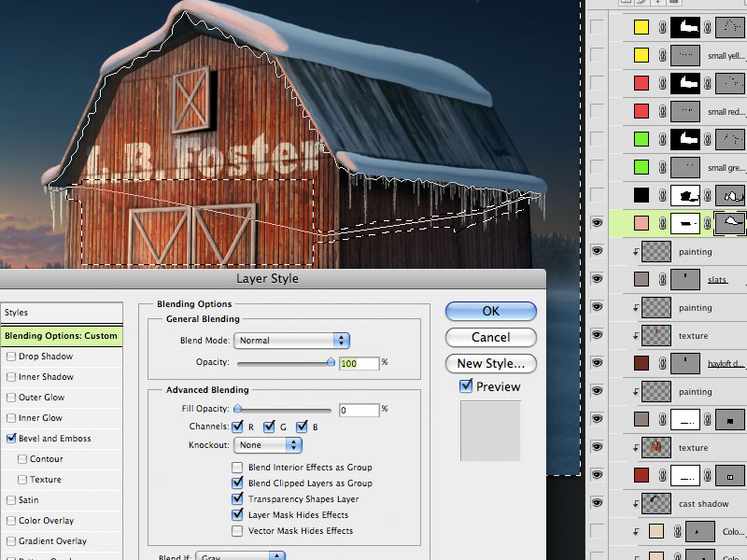Select the layer mask of highlighted pink layer
Screen dimensions: 747x560
click(x=685, y=223)
